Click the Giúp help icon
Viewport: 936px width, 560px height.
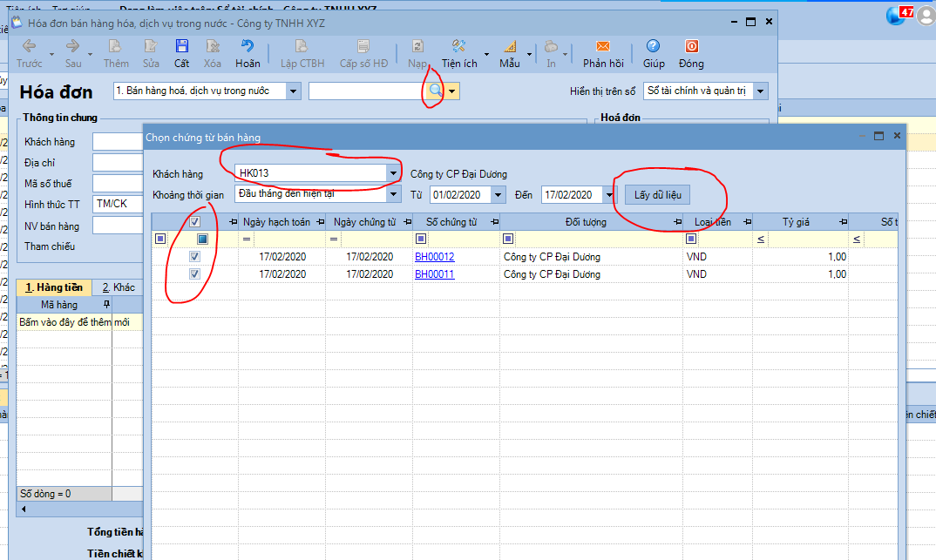click(653, 47)
